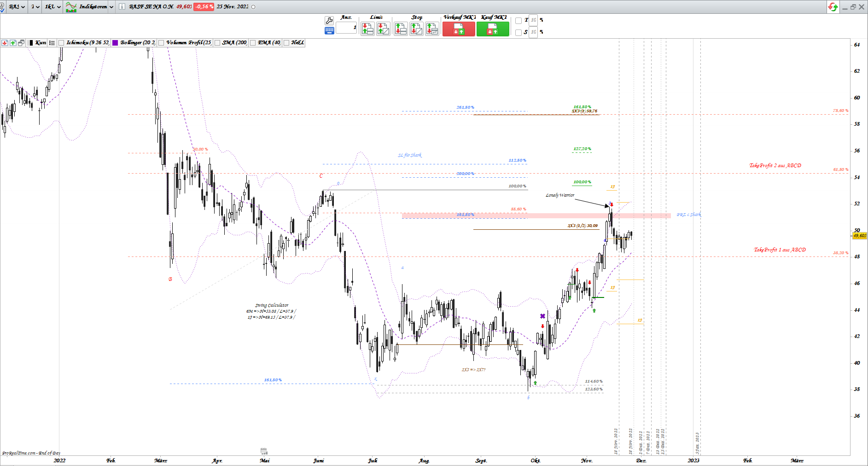Select the Kurs price tab
This screenshot has height=466, width=868.
41,43
